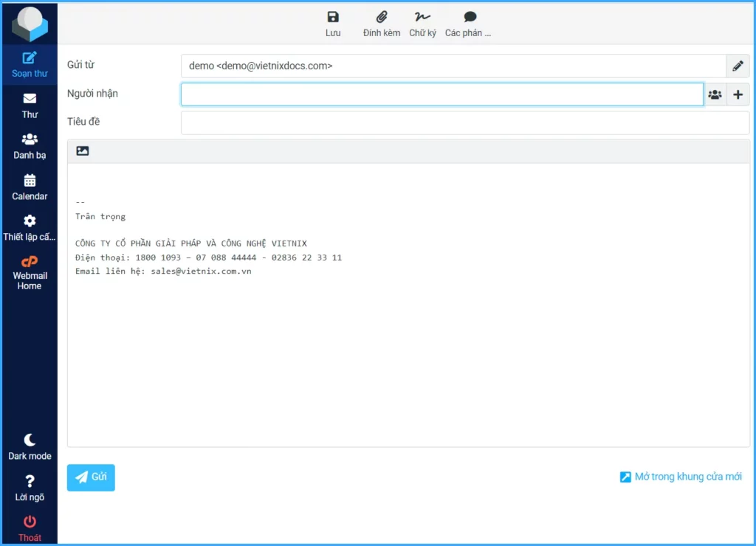The image size is (756, 546).
Task: Click the plus icon to add header
Action: [x=738, y=94]
